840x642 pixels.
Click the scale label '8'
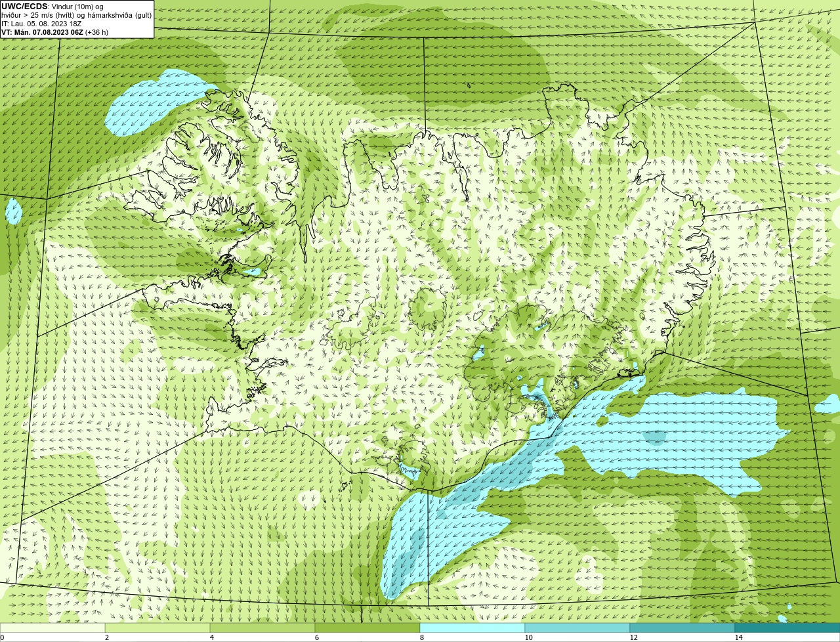pos(421,637)
